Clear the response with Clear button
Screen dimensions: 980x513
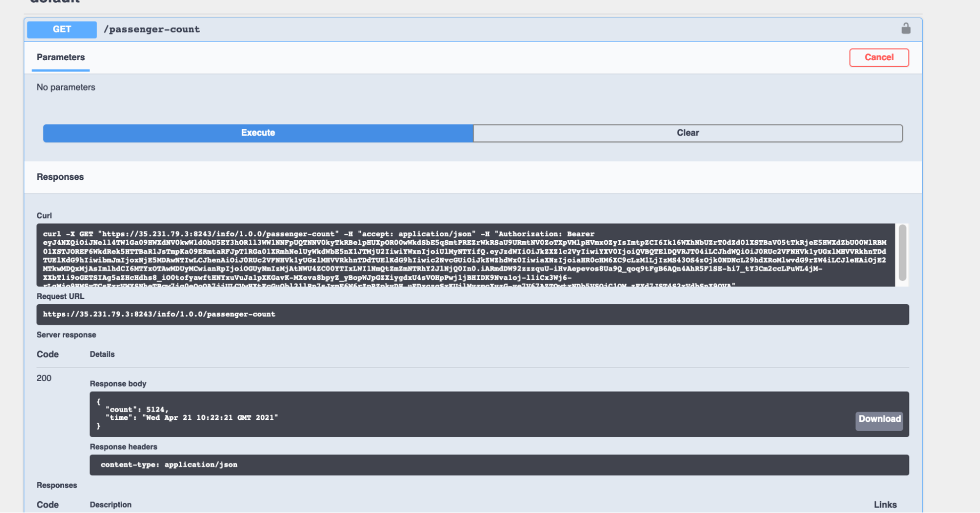pos(687,133)
